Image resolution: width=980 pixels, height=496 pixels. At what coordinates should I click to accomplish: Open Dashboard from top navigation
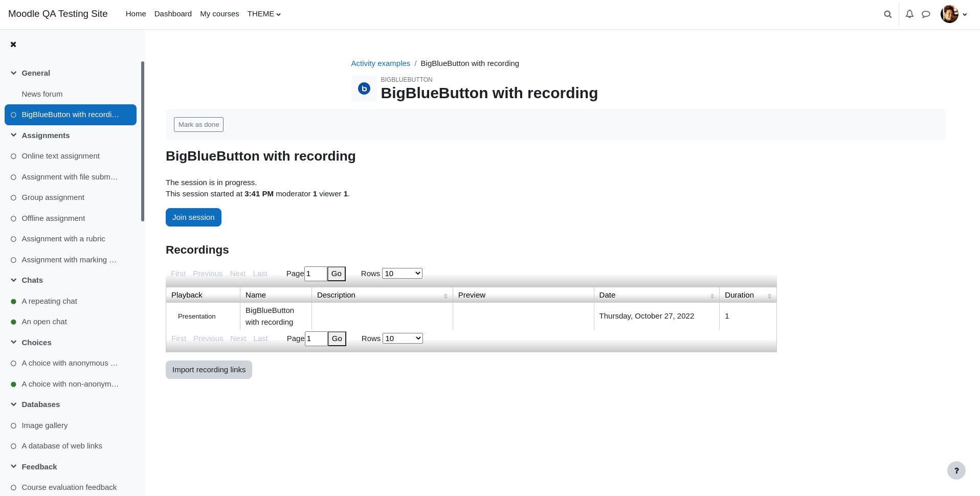[173, 14]
